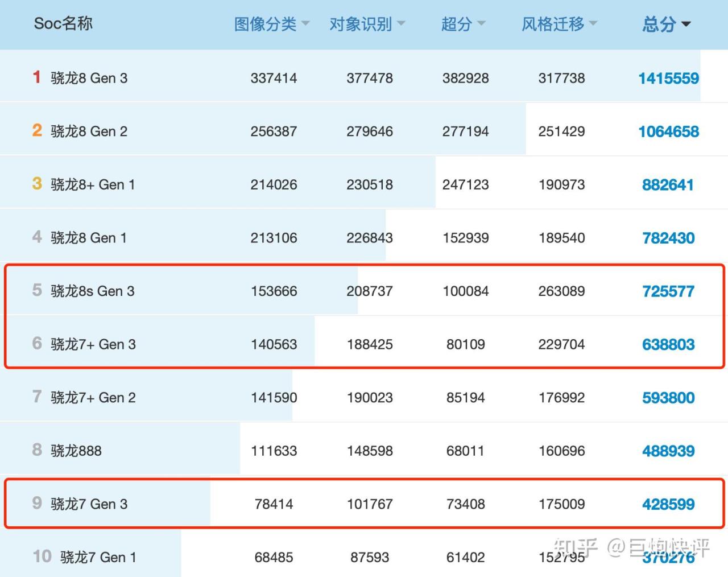Select the 骁龙8 Gen 1 chip name
This screenshot has width=728, height=577.
pos(89,238)
